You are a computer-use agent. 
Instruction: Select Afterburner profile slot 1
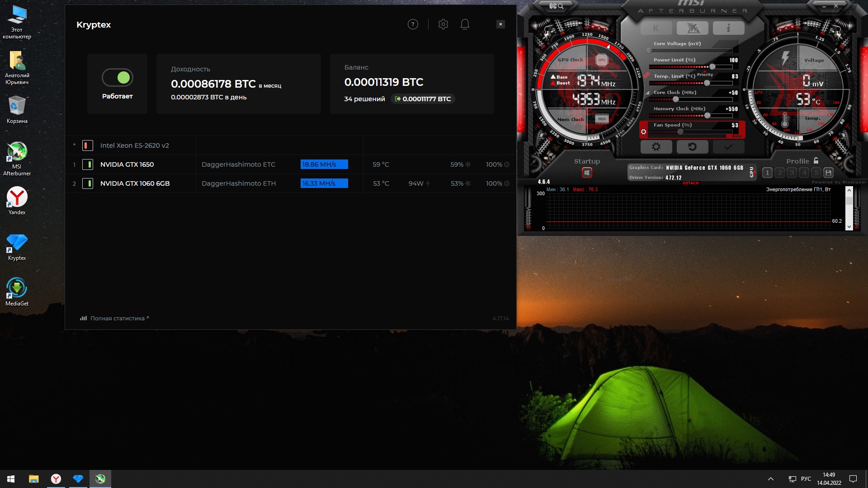click(x=767, y=173)
